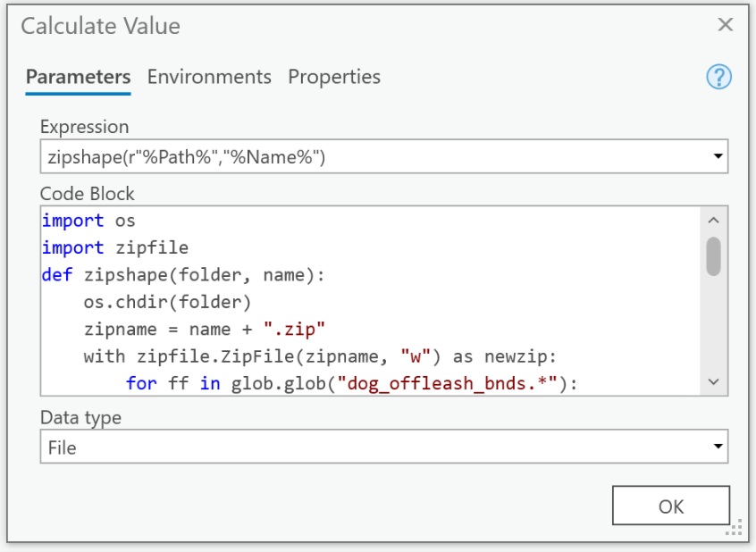Expand the Expression dropdown arrow
The width and height of the screenshot is (756, 552).
[x=718, y=157]
